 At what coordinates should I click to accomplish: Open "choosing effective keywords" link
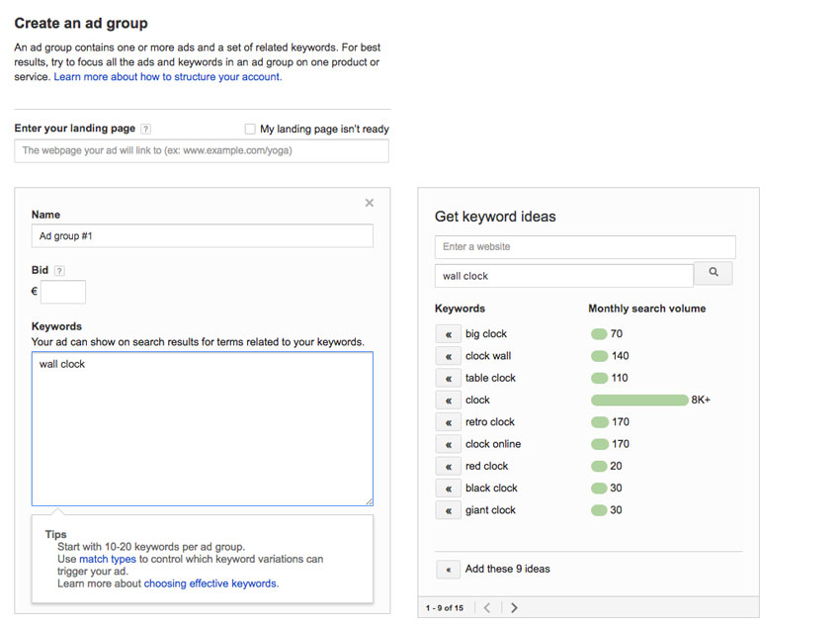[x=212, y=582]
